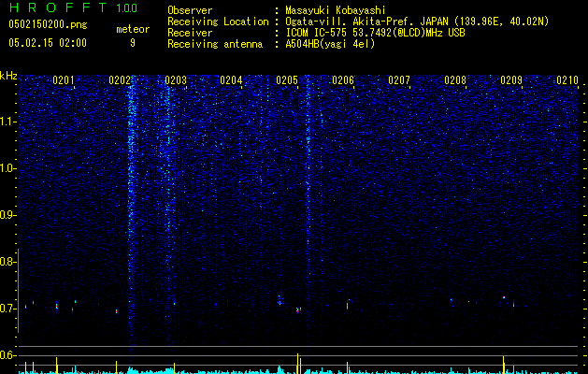Click the version number 1.0.0
Image resolution: width=588 pixels, height=374 pixels.
pos(126,7)
